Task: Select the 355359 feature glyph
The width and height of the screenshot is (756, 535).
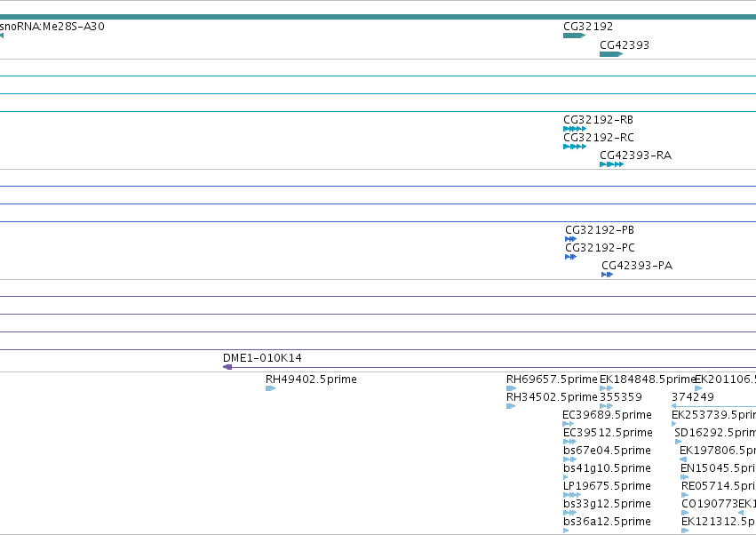Action: pyautogui.click(x=607, y=406)
